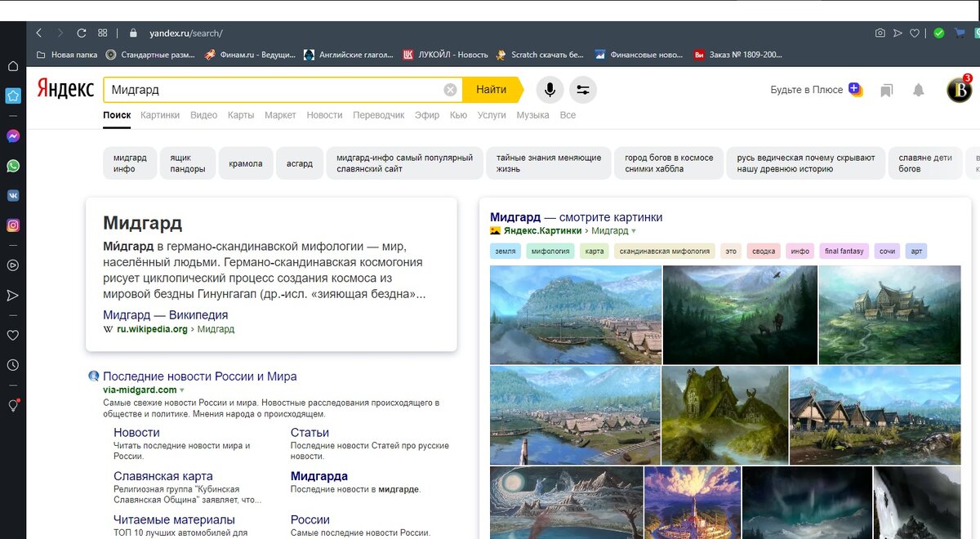Open the Финам.ru bookmark
Image resolution: width=980 pixels, height=539 pixels.
tap(250, 55)
